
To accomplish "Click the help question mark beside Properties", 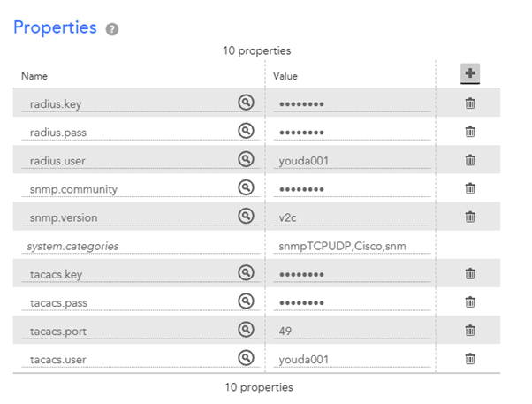I will (x=112, y=29).
